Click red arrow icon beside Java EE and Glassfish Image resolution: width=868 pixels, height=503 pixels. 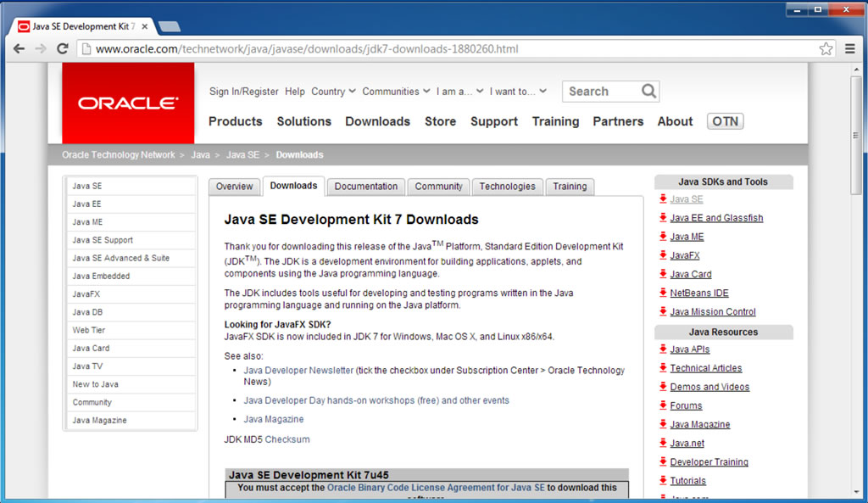(663, 218)
